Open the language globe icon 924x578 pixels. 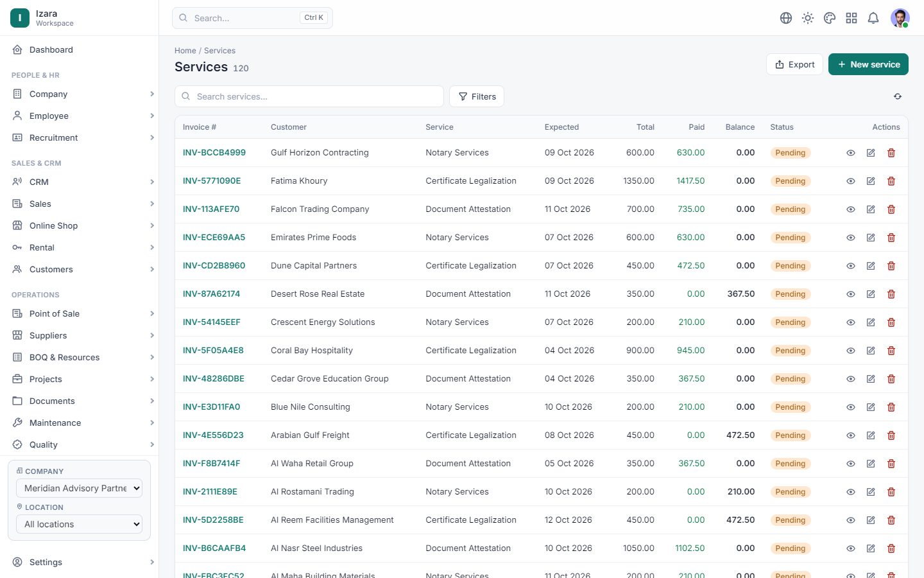pos(786,18)
